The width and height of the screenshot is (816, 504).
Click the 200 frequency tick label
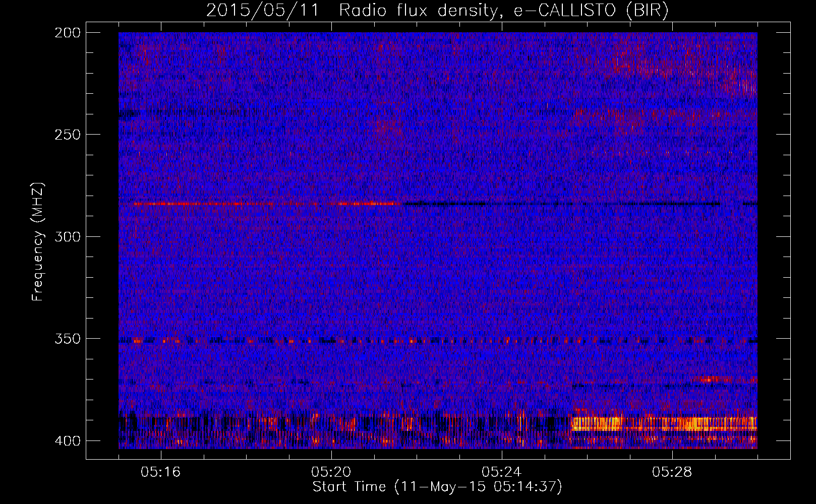tap(68, 33)
